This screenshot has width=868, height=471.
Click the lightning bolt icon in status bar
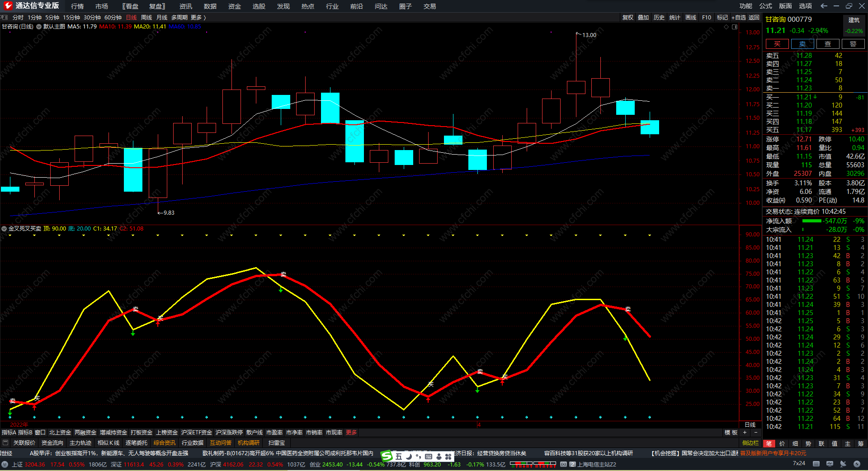tap(857, 464)
